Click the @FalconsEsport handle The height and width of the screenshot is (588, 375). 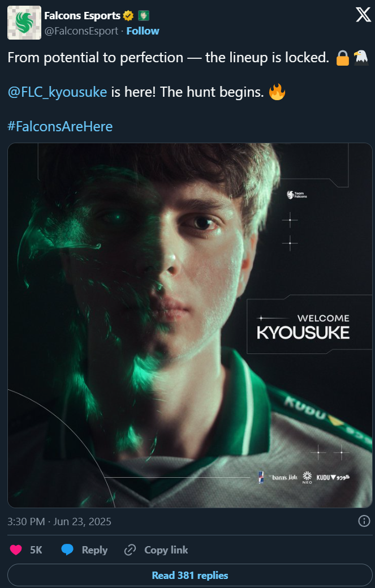tap(81, 31)
